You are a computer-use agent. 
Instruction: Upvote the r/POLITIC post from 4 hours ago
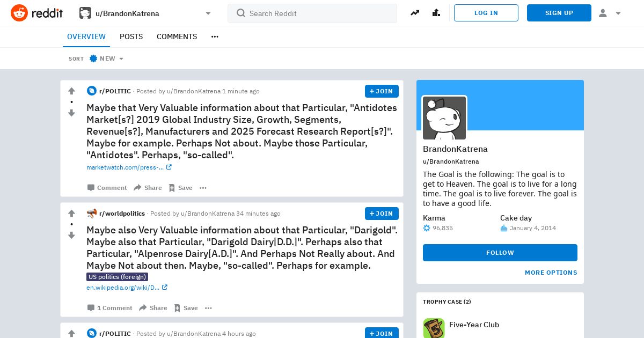click(x=71, y=334)
